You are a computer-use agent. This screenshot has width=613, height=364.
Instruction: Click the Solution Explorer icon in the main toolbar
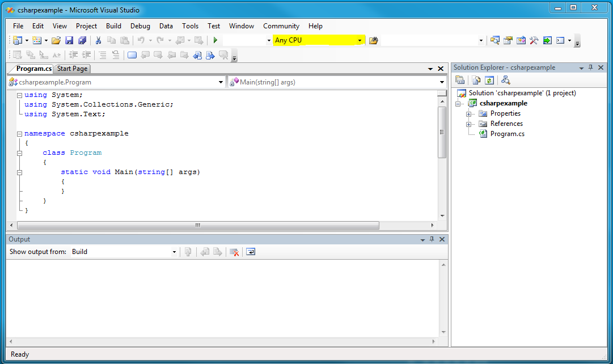coord(495,40)
